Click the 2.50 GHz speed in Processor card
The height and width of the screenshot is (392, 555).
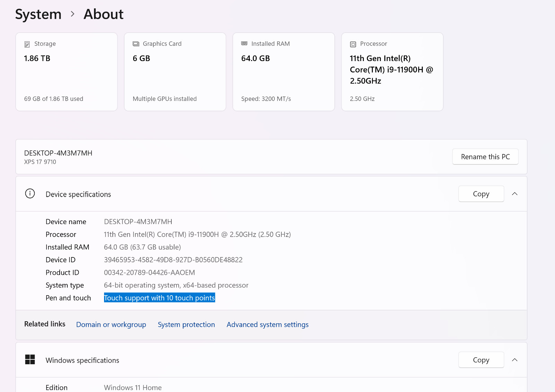362,99
